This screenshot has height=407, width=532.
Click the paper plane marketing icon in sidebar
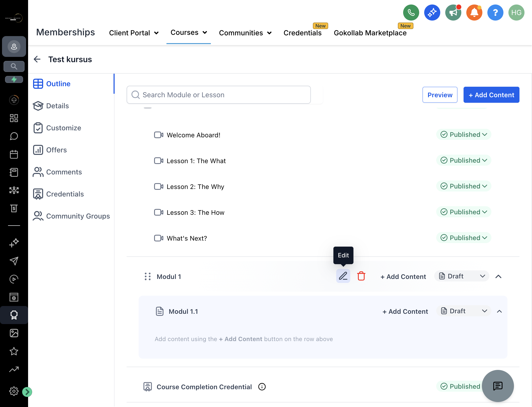(x=14, y=261)
